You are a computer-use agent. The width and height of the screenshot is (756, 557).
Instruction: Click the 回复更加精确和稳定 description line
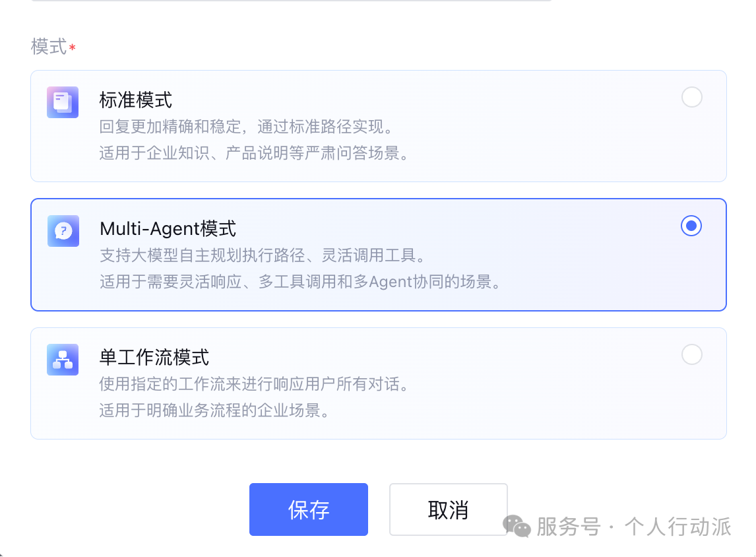[x=246, y=127]
